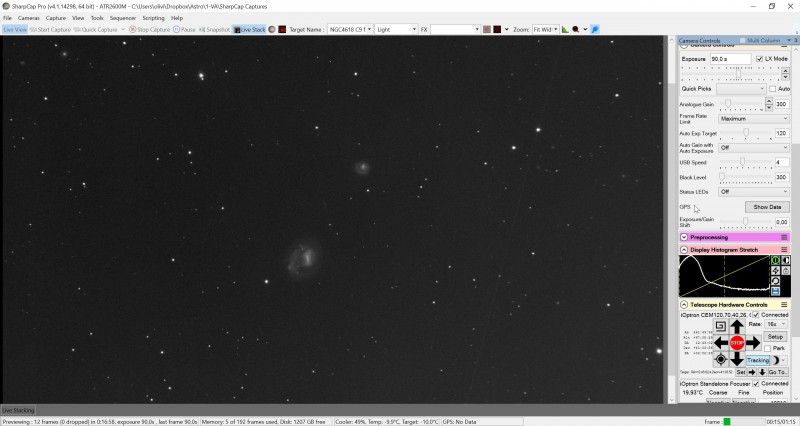Viewport: 800px width, 426px height.
Task: Click the Go To button
Action: pyautogui.click(x=778, y=372)
